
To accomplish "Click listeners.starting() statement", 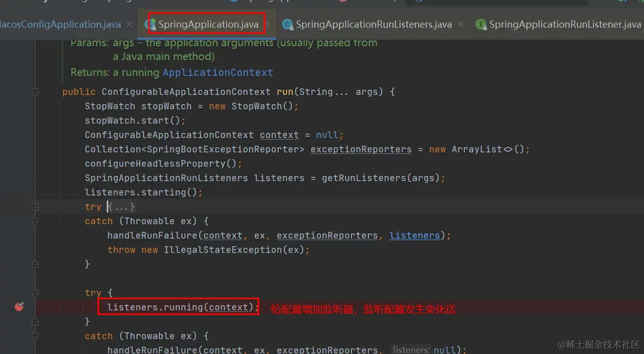I will click(144, 192).
